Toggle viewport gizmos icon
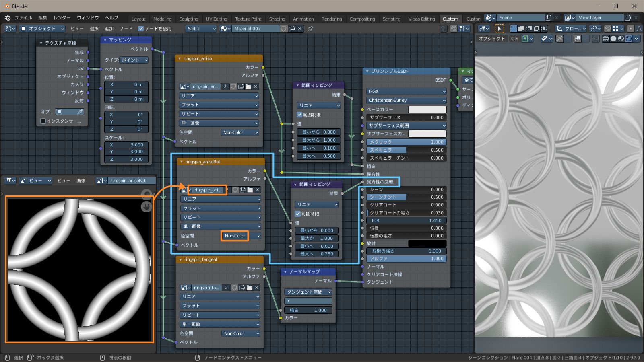The image size is (644, 362). (559, 39)
